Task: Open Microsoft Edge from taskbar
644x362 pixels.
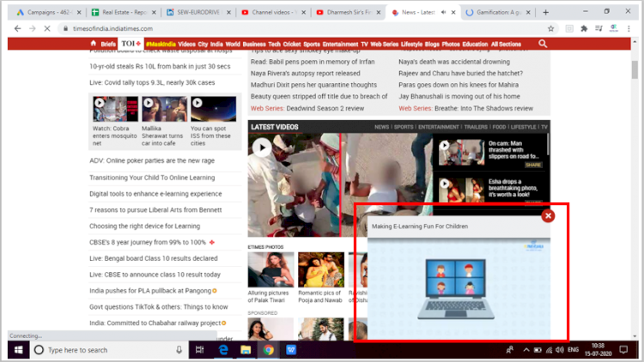Action: [x=222, y=350]
